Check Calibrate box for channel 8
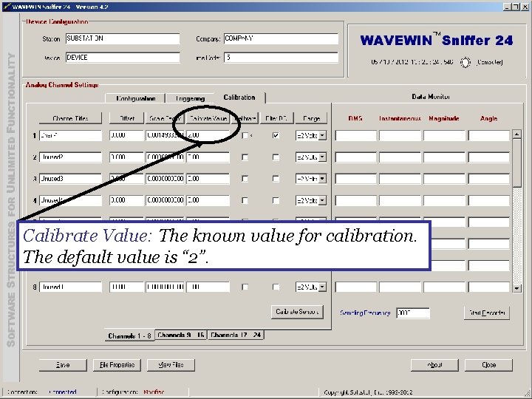 [x=245, y=287]
